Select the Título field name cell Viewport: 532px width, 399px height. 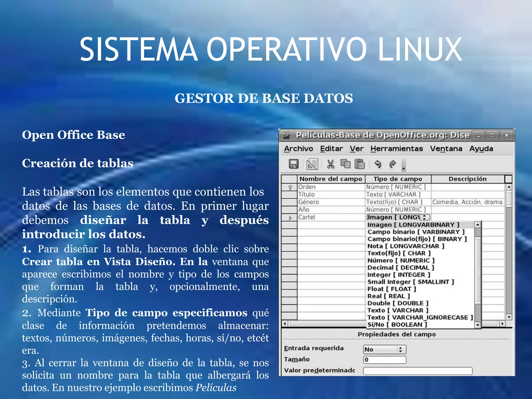(x=331, y=195)
